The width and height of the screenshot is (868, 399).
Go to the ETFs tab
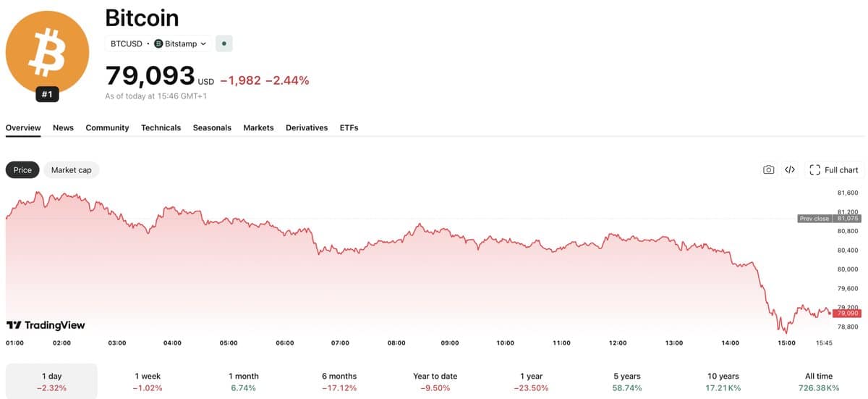(x=349, y=127)
